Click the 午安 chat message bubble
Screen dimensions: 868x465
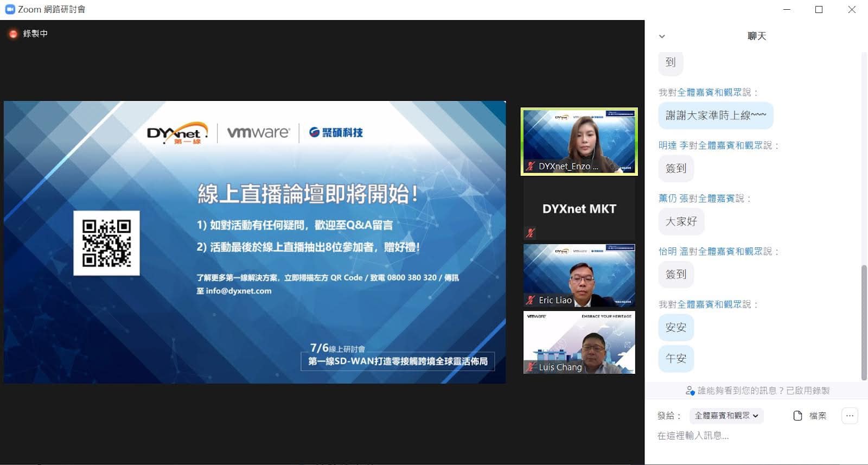[x=676, y=359]
